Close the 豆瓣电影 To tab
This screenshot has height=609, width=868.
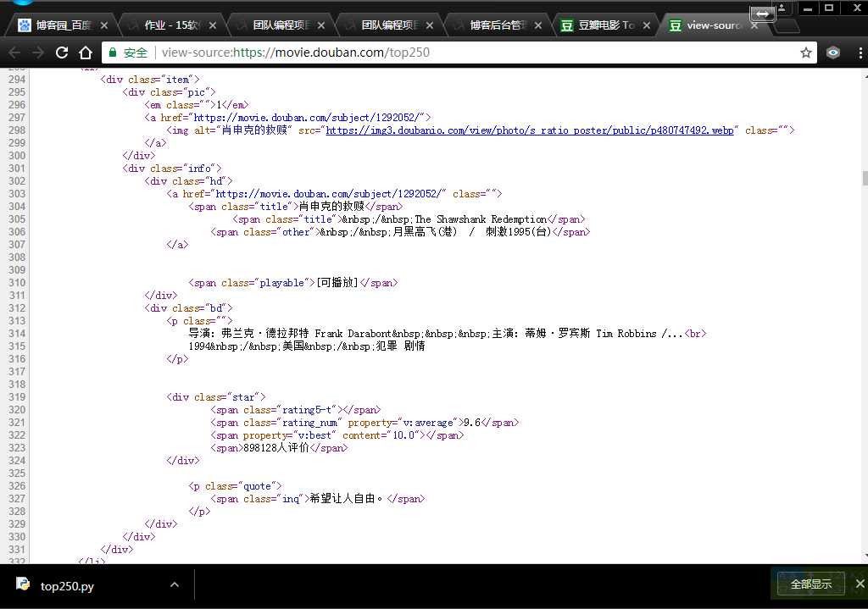point(647,25)
